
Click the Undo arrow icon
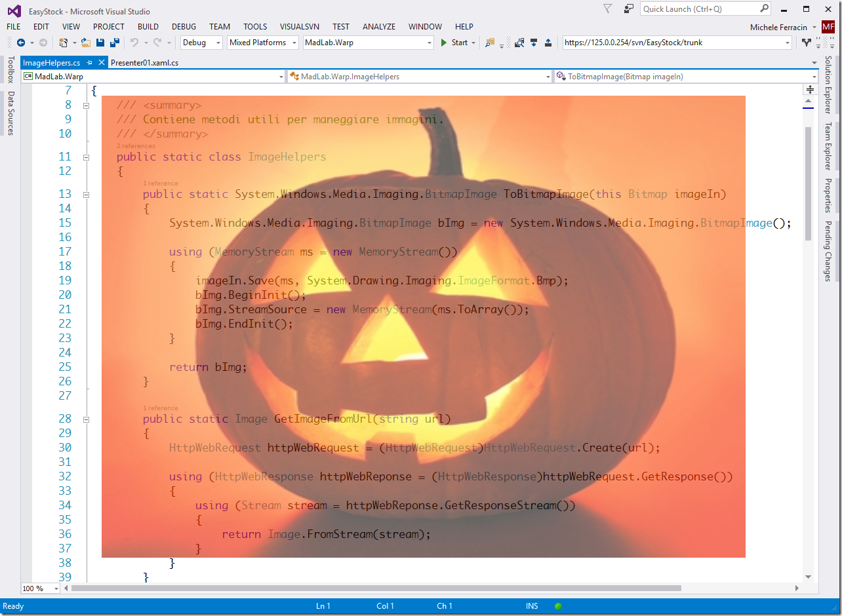pos(134,43)
